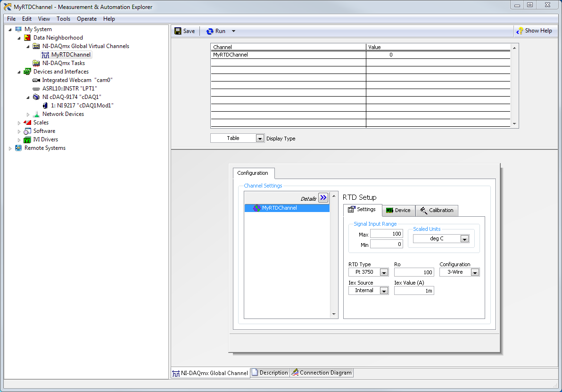Screen dimensions: 562x392
Task: Click the Details double-arrow button
Action: [323, 198]
